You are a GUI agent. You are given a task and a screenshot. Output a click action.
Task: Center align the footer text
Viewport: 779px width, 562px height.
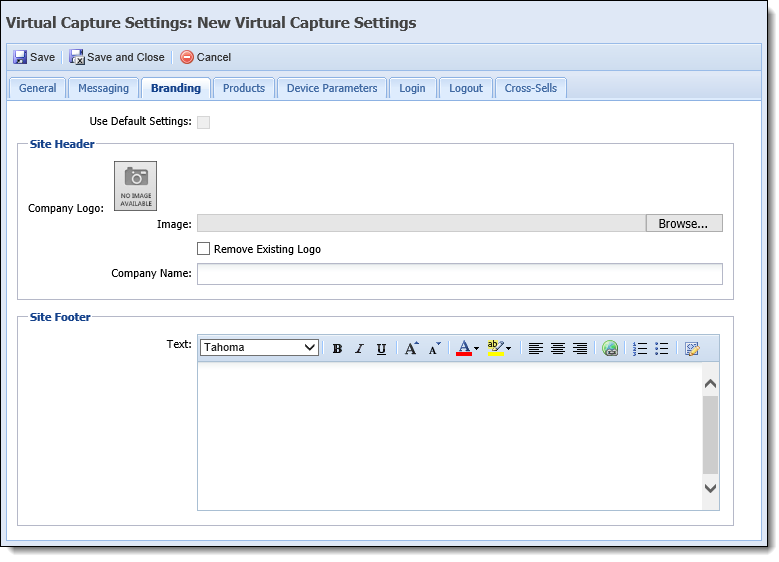click(558, 349)
